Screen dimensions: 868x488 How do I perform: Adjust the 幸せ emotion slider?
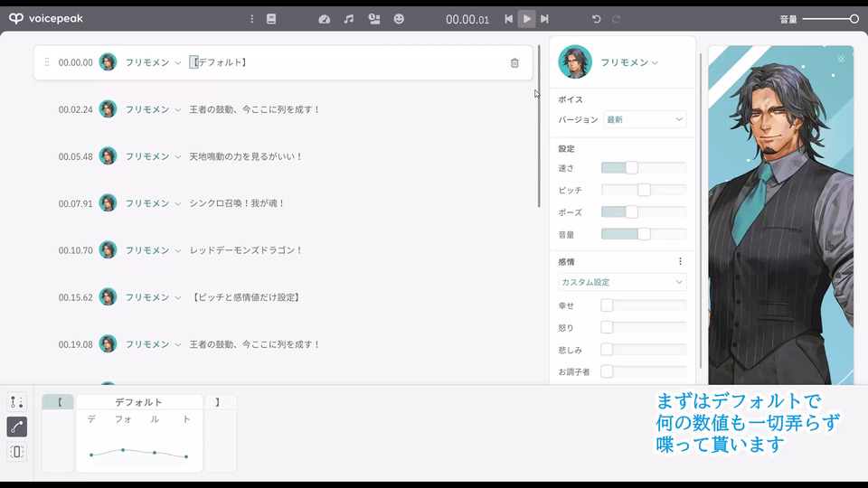[x=644, y=305]
